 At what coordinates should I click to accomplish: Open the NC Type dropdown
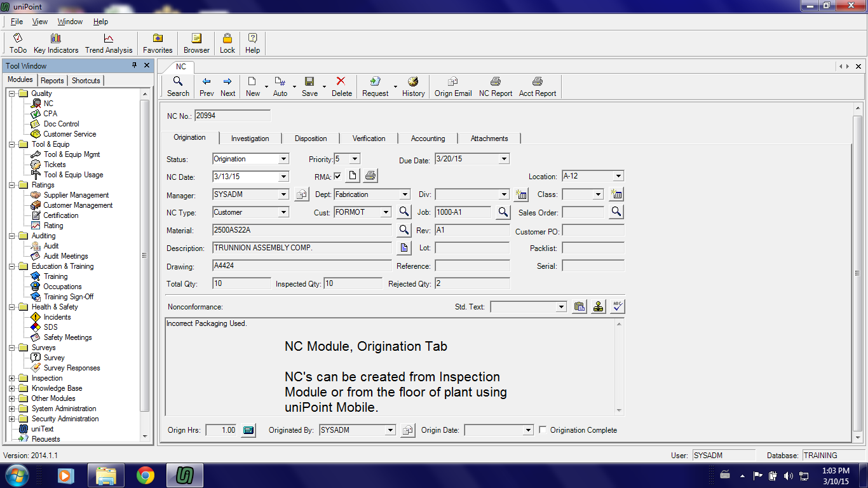[283, 212]
